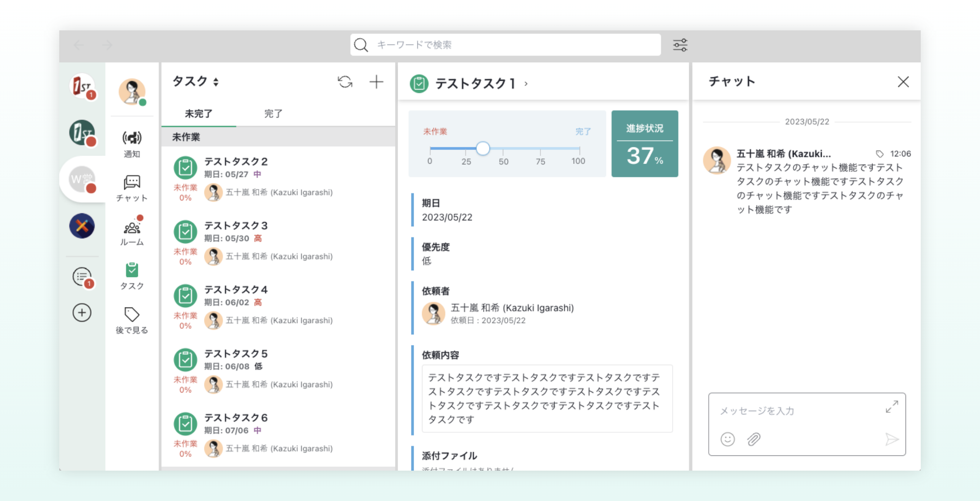Set progress slider to 100
980x501 pixels.
tap(579, 148)
